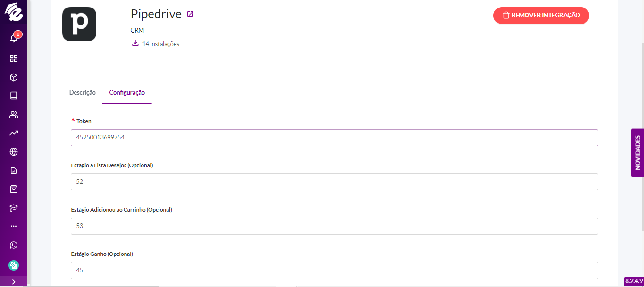Expand the three-dots more menu in sidebar
The width and height of the screenshot is (644, 287).
click(14, 226)
